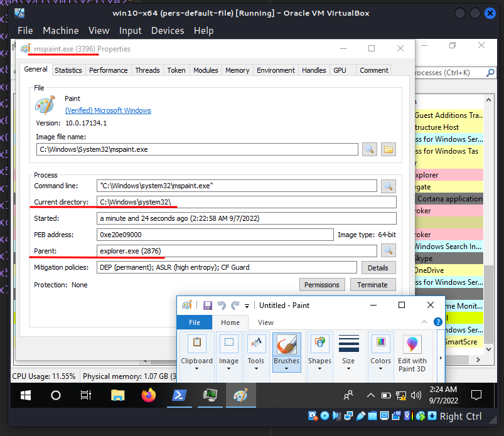Screen dimensions: 504x436
Task: Click the Clipboard paste icon in Paint
Action: tap(196, 343)
